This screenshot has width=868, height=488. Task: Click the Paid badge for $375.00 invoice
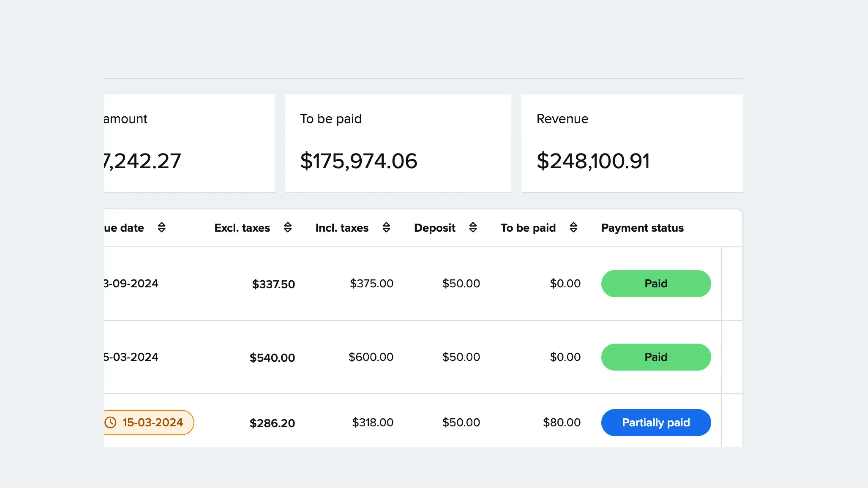[656, 284]
